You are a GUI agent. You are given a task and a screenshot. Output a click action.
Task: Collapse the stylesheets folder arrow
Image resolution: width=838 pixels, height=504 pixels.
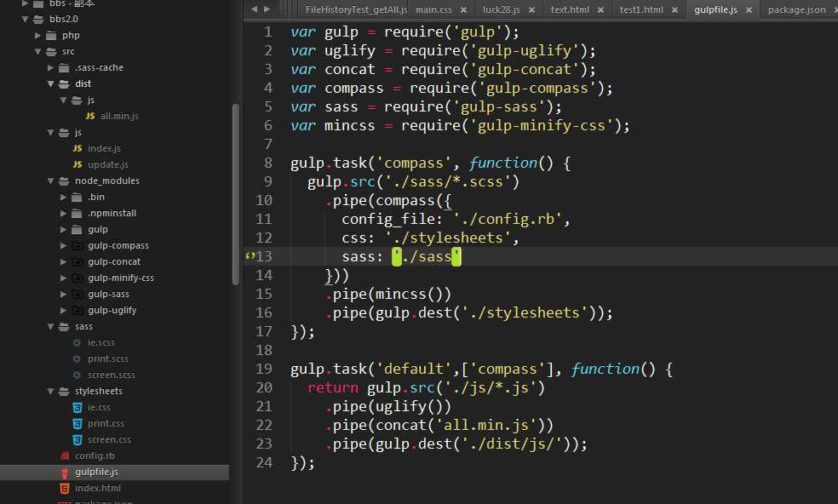(51, 392)
